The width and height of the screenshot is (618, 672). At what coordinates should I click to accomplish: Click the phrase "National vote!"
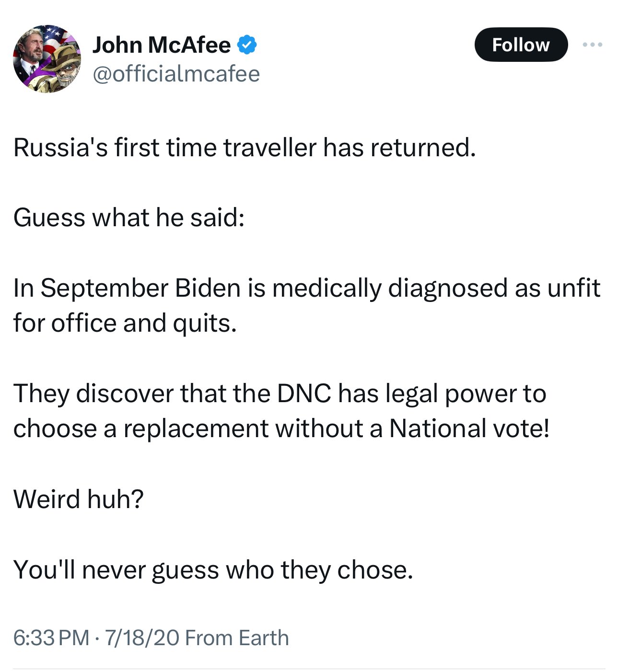pos(469,429)
